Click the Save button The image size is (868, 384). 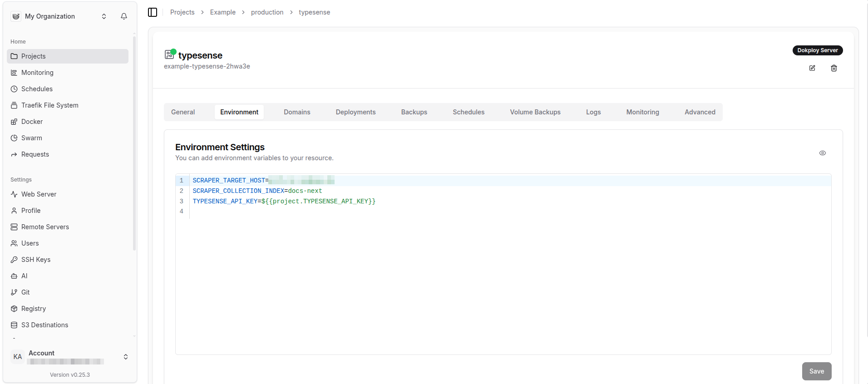click(816, 371)
